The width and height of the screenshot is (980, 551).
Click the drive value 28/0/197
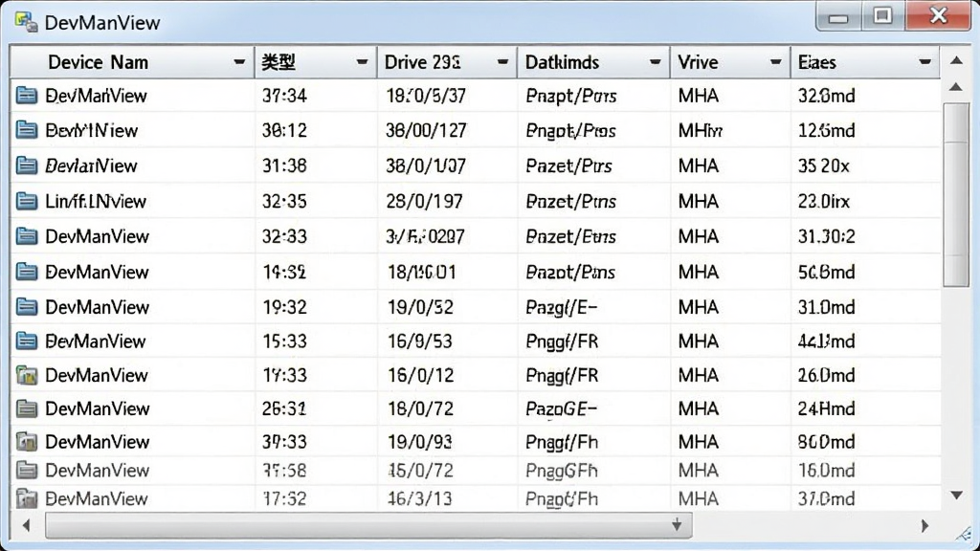pos(424,201)
